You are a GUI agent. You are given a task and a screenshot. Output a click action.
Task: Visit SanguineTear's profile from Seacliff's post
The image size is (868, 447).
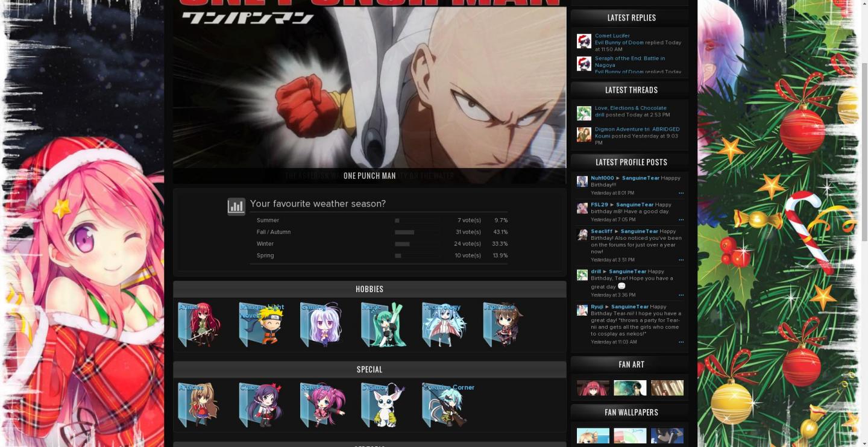click(640, 231)
